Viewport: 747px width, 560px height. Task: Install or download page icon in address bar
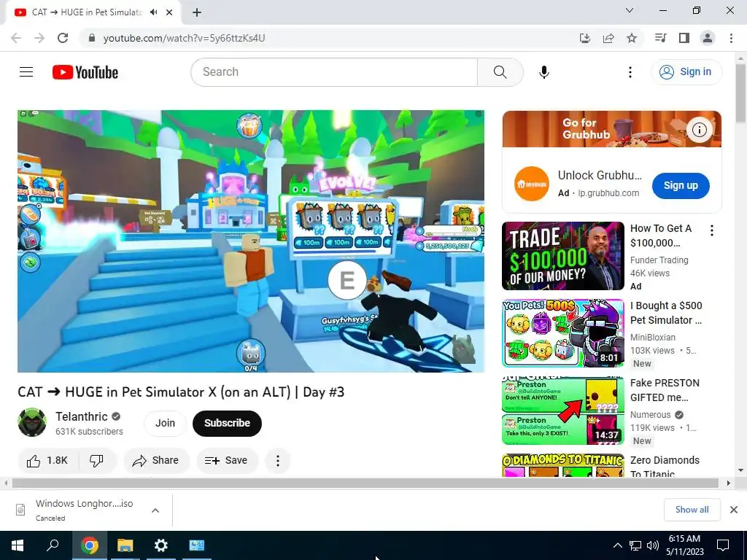point(585,38)
